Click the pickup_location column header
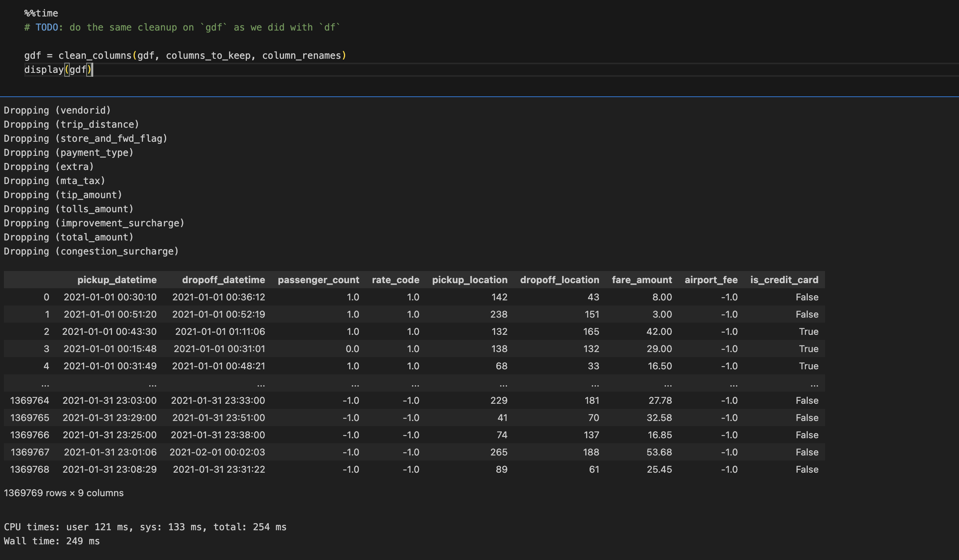 point(469,280)
